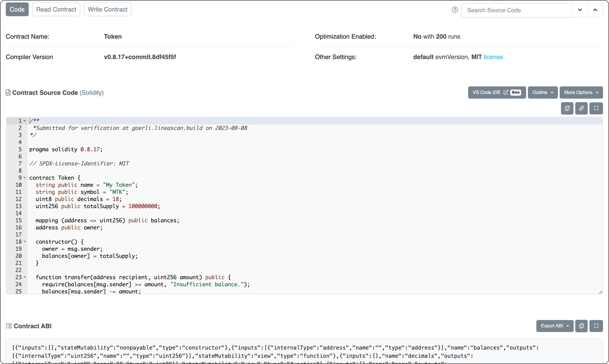Focus the Search Source Code field
This screenshot has height=364, width=609.
point(517,10)
